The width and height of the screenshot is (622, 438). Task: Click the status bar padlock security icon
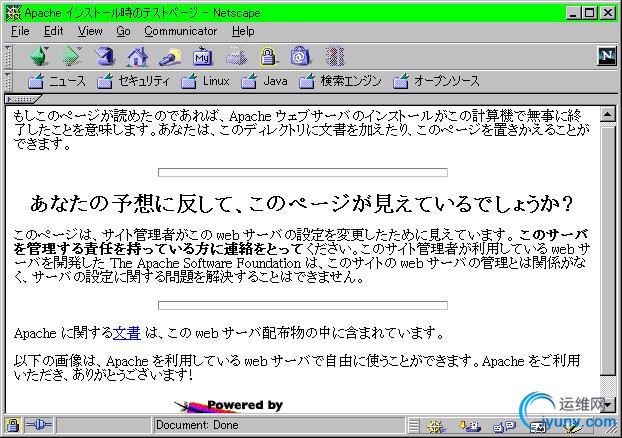pos(13,425)
